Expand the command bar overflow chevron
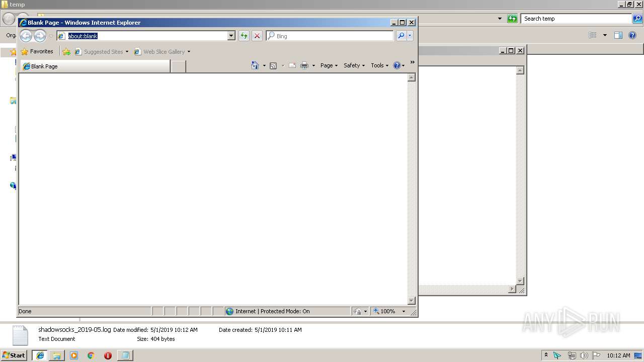 (413, 62)
